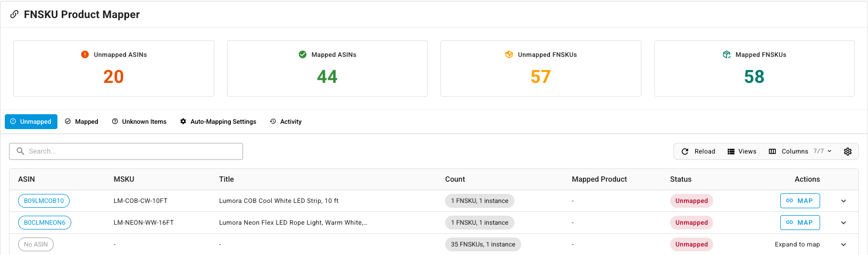Click the count badge in the B0CLMNEON6 row
Screen dimensions: 868x255
[480, 223]
